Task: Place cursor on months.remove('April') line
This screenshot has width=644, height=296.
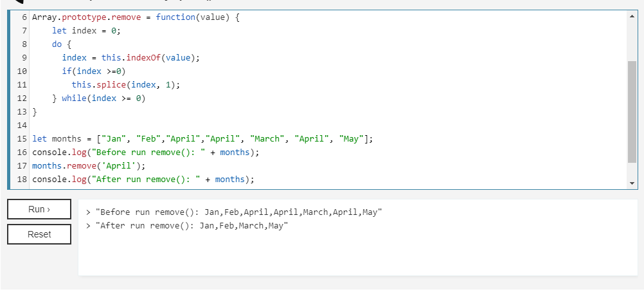Action: pyautogui.click(x=89, y=165)
